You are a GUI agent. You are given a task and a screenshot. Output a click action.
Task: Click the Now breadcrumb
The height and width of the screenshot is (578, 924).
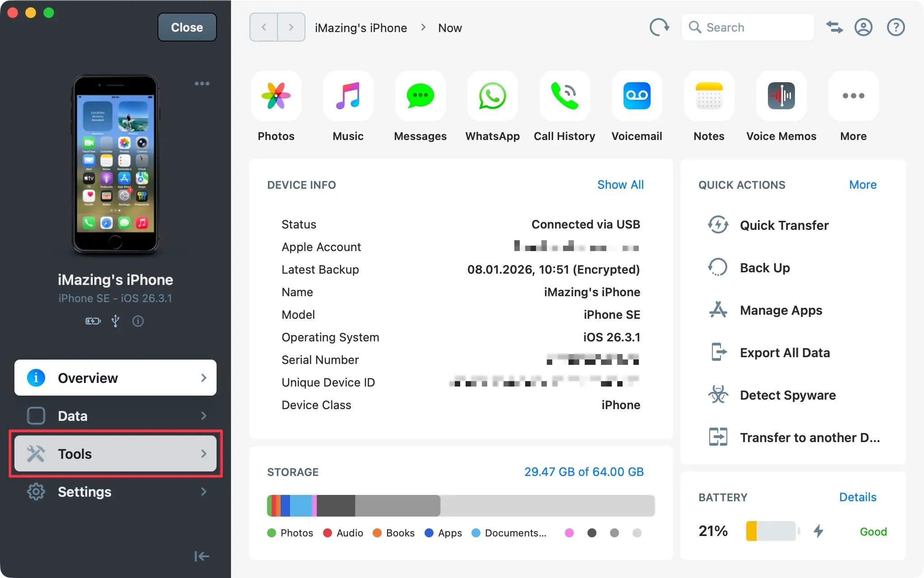(450, 28)
